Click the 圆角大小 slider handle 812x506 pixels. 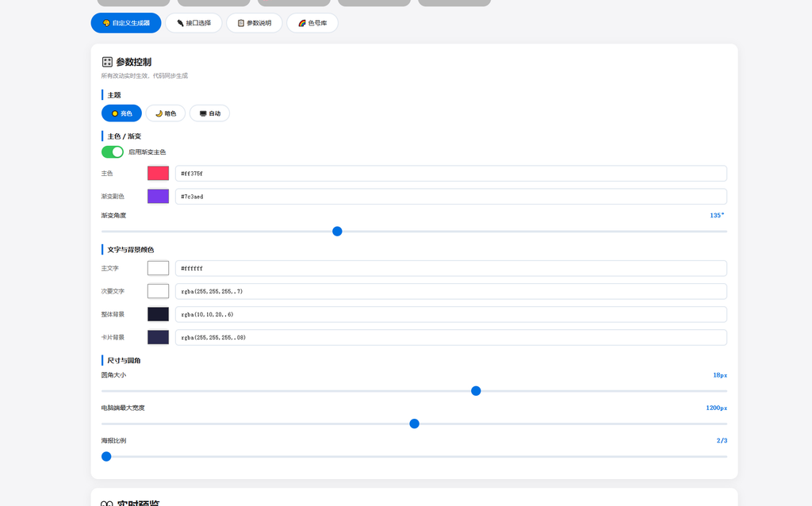476,391
